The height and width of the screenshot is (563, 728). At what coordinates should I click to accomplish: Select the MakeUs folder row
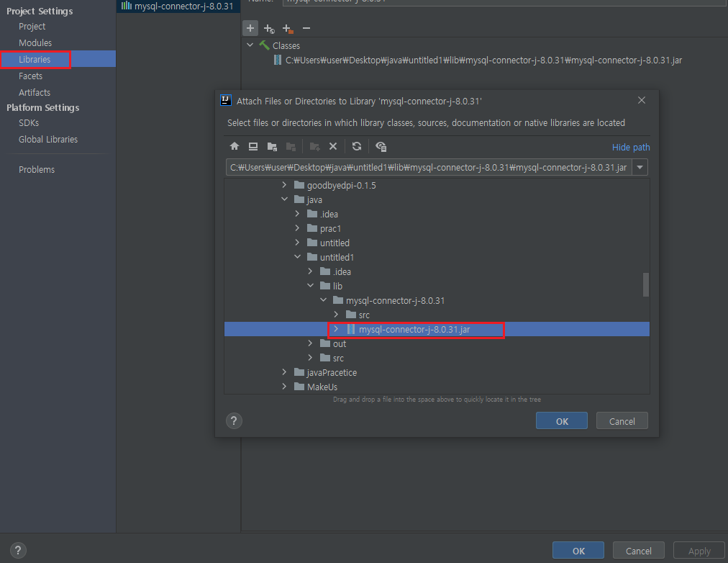click(x=437, y=387)
